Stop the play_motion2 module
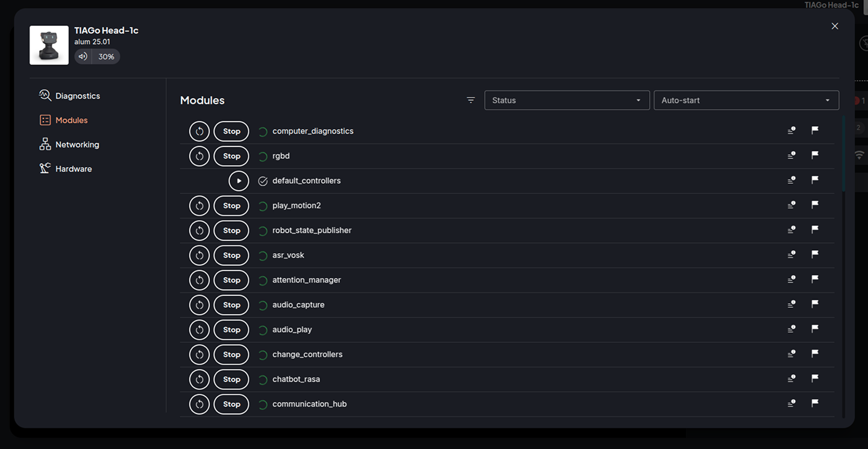The width and height of the screenshot is (868, 449). click(231, 206)
